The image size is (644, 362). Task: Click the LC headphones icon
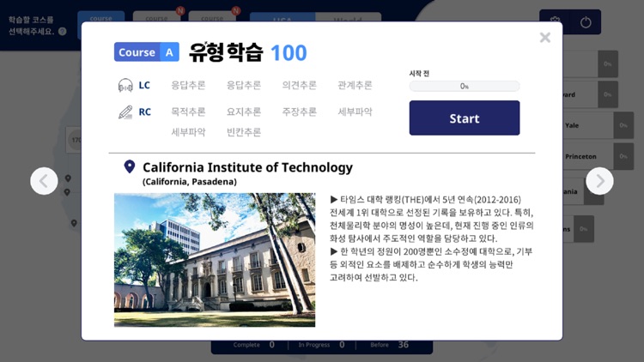click(125, 86)
